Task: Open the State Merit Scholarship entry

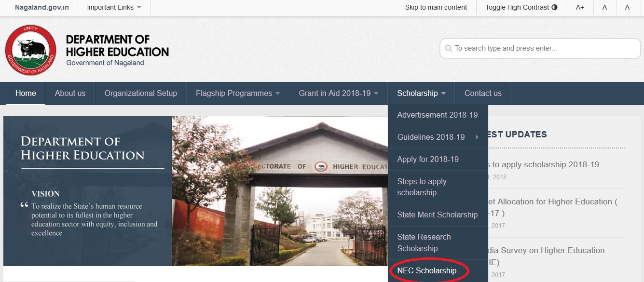Action: 438,215
